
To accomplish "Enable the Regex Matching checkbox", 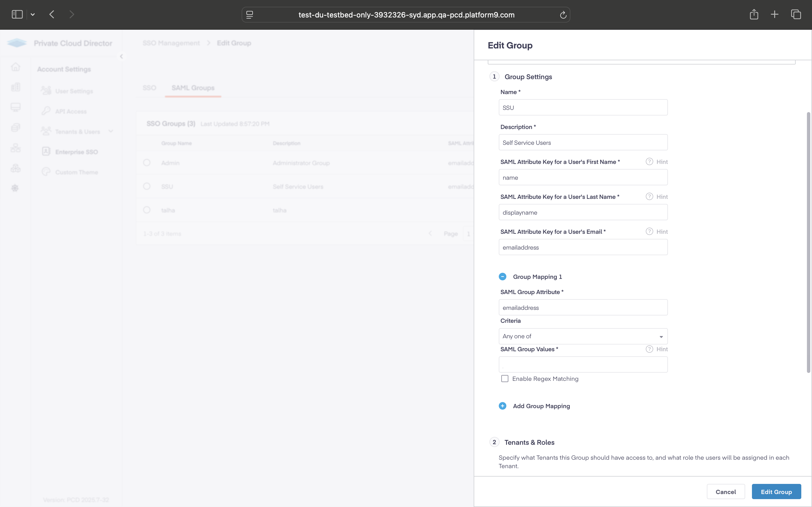I will point(505,379).
